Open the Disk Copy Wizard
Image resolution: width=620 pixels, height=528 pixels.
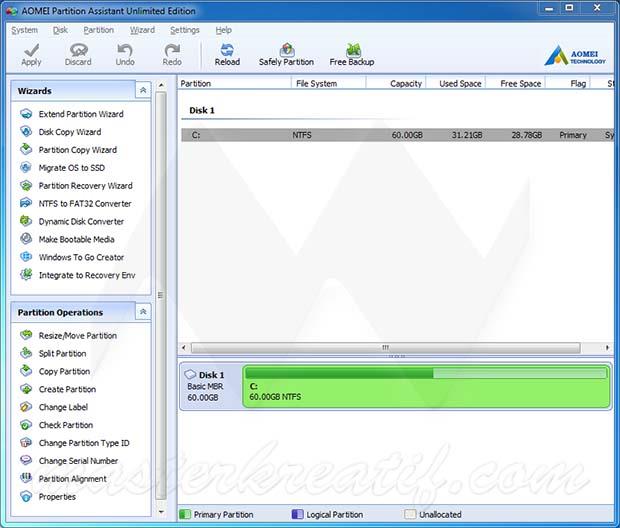[70, 132]
